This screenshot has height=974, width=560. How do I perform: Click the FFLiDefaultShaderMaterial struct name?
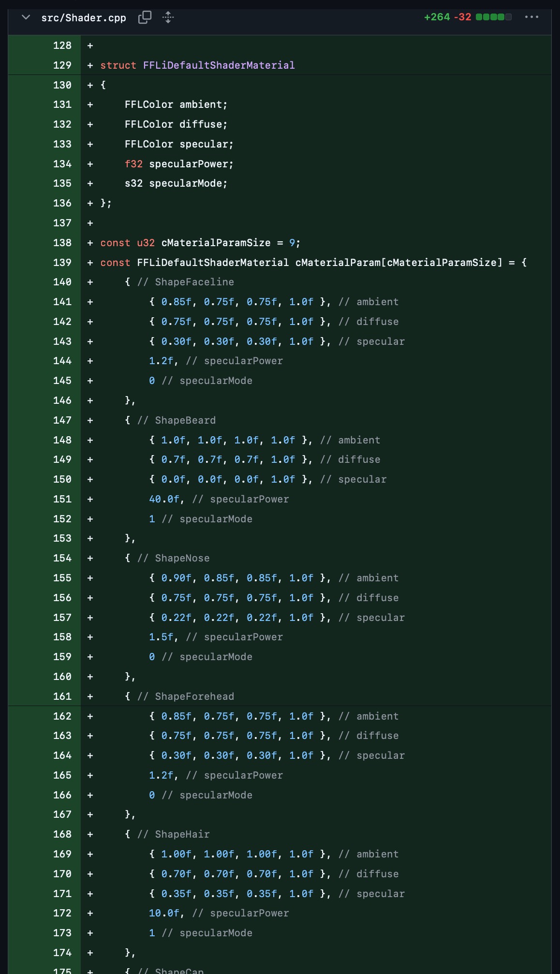(219, 65)
